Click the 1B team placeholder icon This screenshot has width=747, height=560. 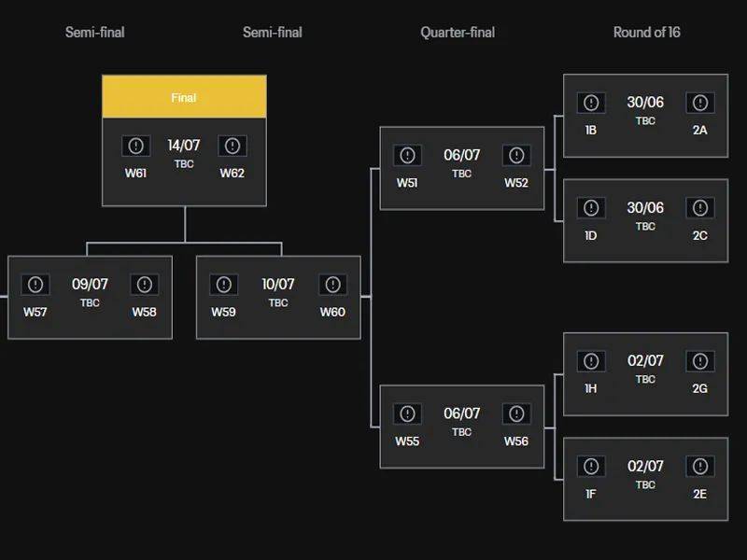(x=591, y=103)
